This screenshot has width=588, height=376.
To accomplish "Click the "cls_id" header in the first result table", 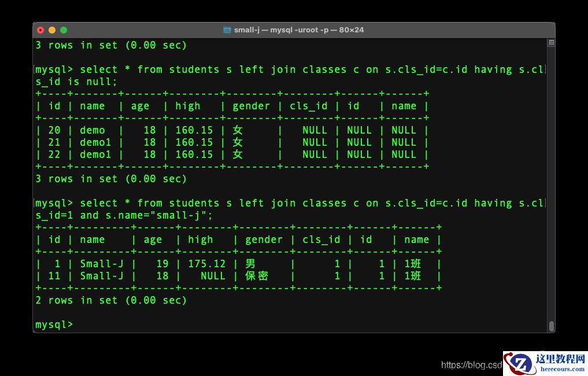I will pyautogui.click(x=308, y=106).
